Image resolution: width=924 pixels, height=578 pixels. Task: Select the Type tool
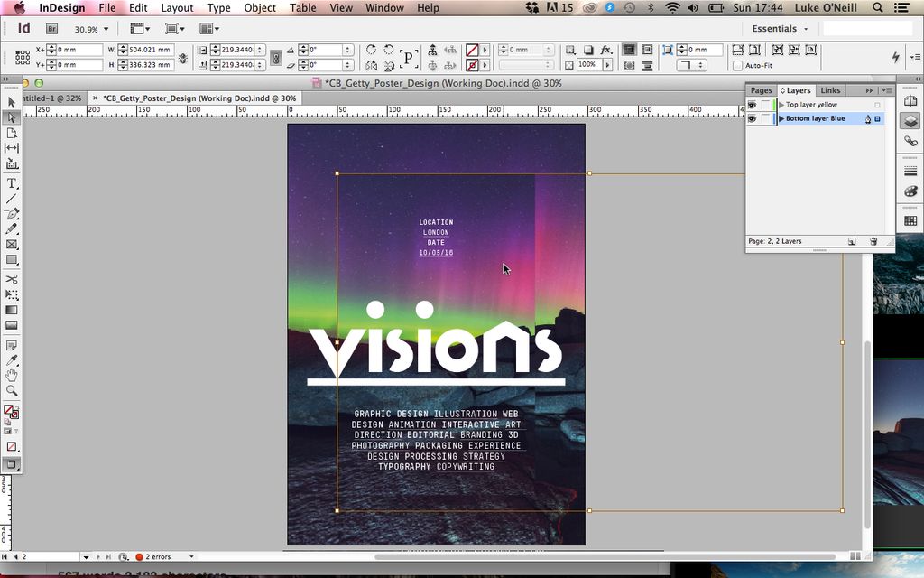(x=12, y=182)
